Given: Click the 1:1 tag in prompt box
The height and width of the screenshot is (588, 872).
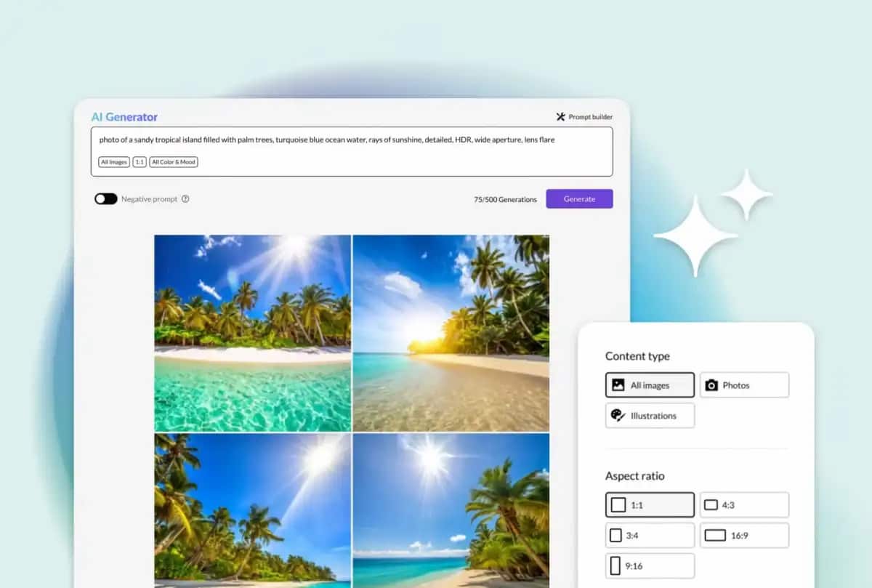Looking at the screenshot, I should coord(140,162).
